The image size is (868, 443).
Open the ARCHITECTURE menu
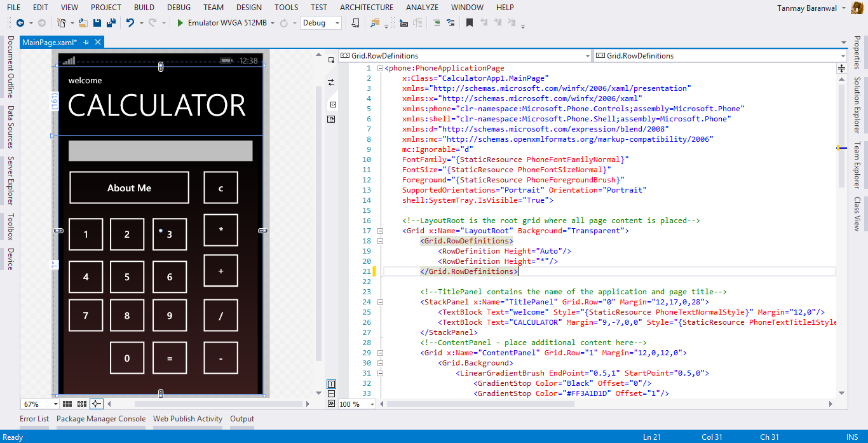tap(367, 8)
